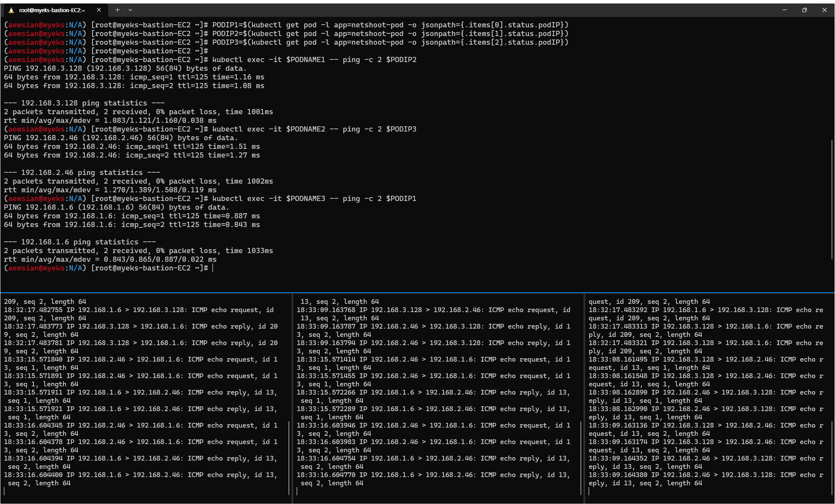Image resolution: width=835 pixels, height=504 pixels.
Task: Close the root@myeks-bastion-EC2 tab
Action: pos(99,10)
